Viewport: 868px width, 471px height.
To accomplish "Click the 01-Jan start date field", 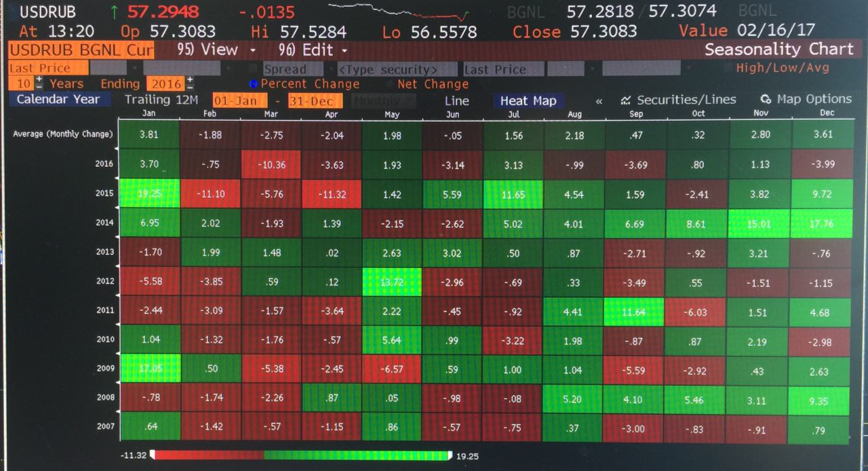I will point(241,100).
